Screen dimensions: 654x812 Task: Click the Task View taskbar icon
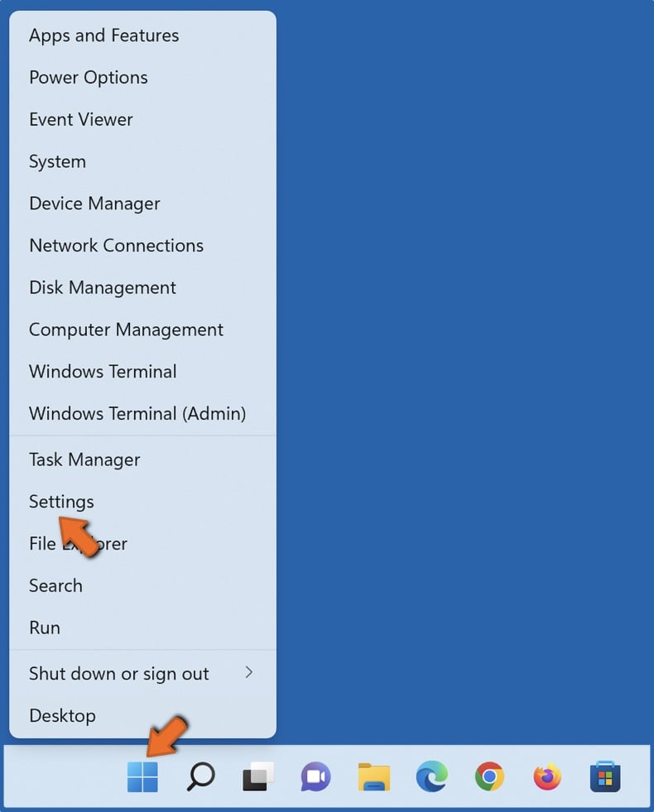257,776
